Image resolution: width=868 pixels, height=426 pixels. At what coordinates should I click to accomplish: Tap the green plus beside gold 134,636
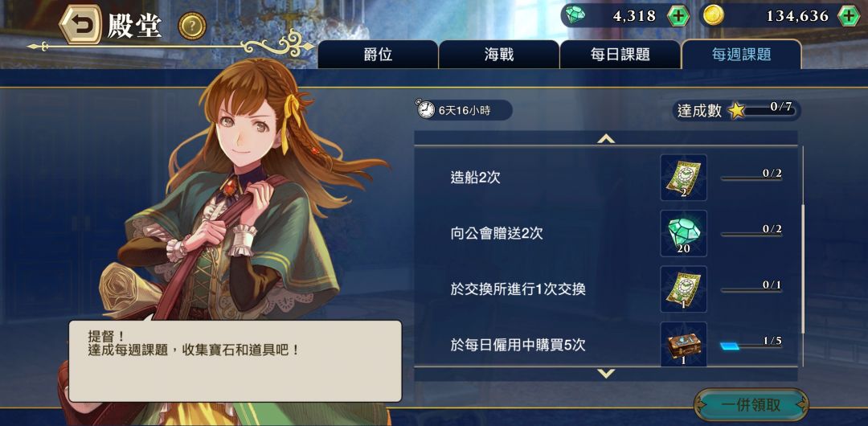click(848, 16)
